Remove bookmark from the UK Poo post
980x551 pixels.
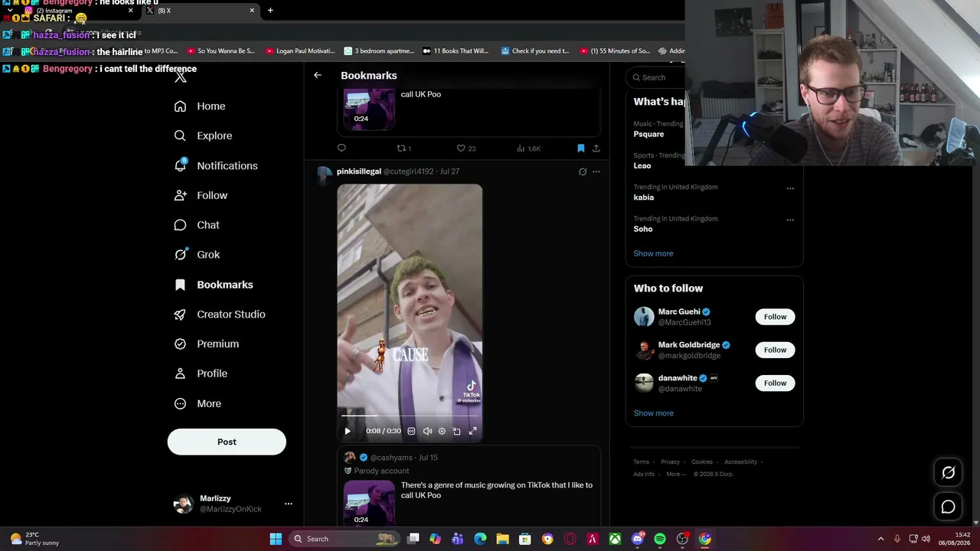click(x=580, y=148)
